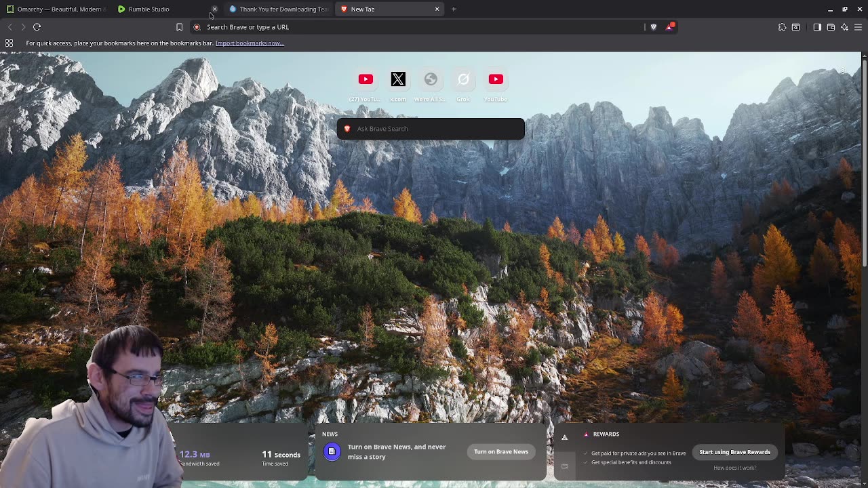
Task: Open the How does it work? link
Action: click(x=734, y=468)
